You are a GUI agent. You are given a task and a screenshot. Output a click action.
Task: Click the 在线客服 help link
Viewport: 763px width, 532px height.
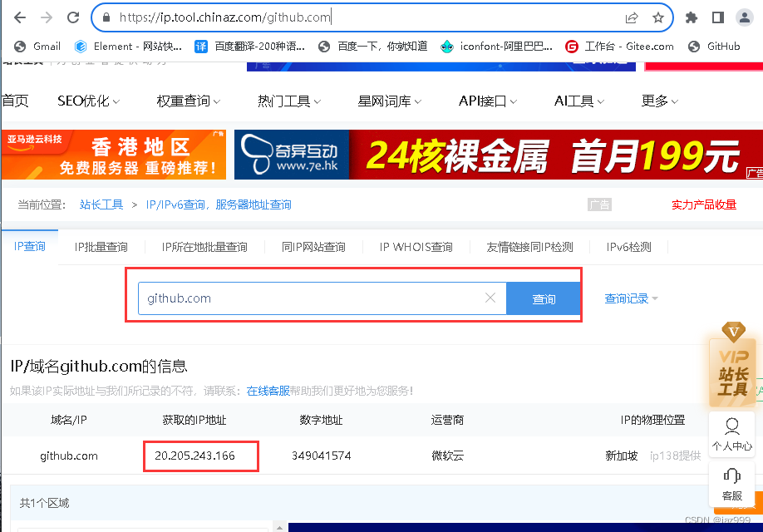[268, 391]
